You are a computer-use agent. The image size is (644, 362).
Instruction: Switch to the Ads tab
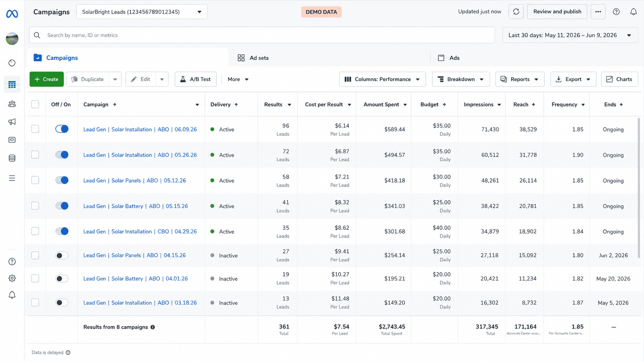tap(449, 58)
